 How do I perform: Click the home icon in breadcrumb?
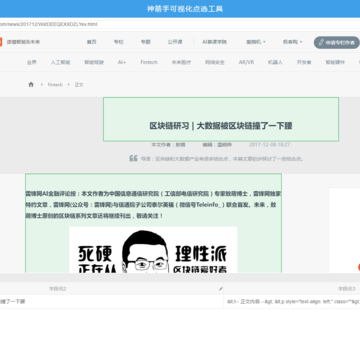[31, 84]
